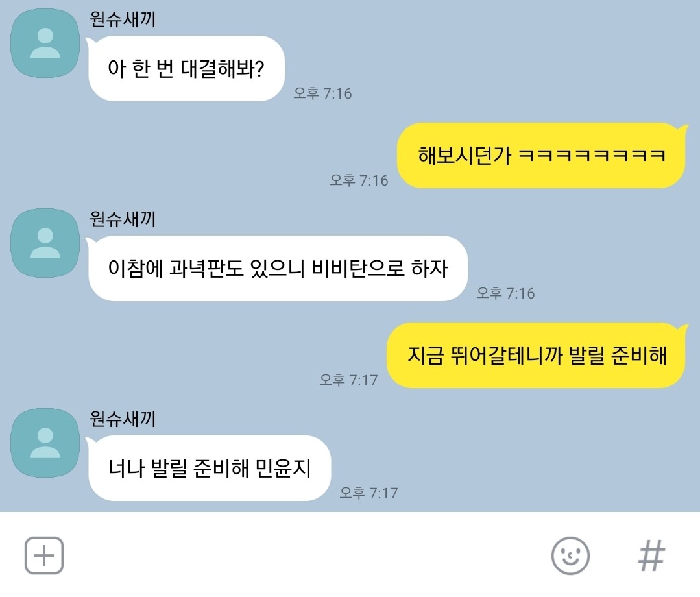Tap the '너나 발릴 준비해 민윤지' bubble
Viewport: 700px width, 597px height.
pos(209,468)
